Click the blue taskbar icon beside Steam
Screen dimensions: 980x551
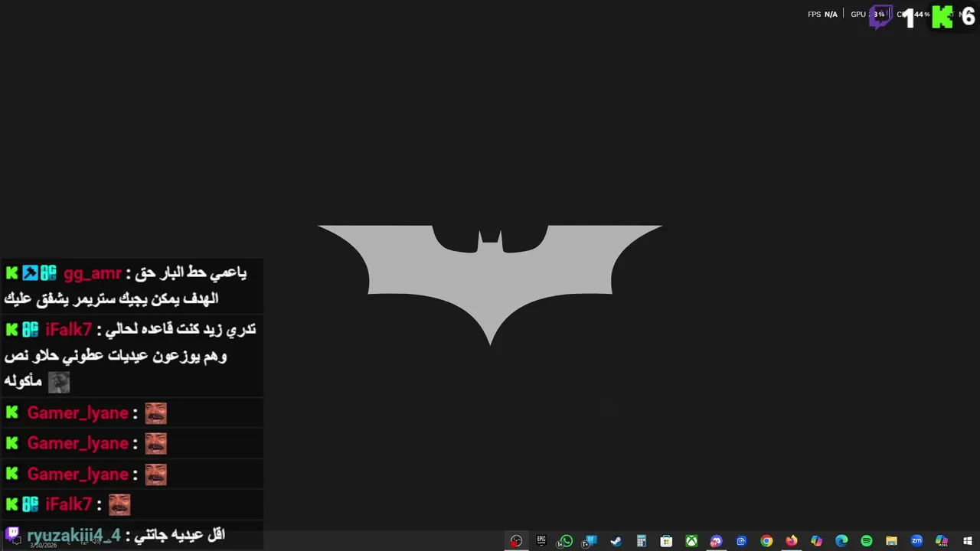590,541
